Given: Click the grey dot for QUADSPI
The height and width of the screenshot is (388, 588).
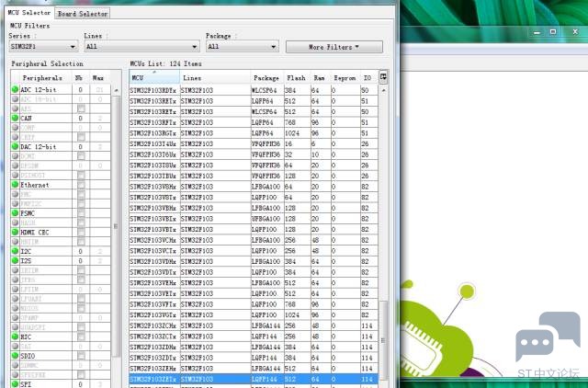Looking at the screenshot, I should 15,327.
